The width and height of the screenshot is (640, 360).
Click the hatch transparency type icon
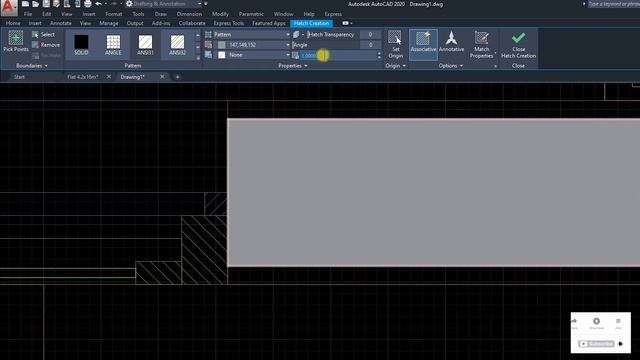point(297,35)
